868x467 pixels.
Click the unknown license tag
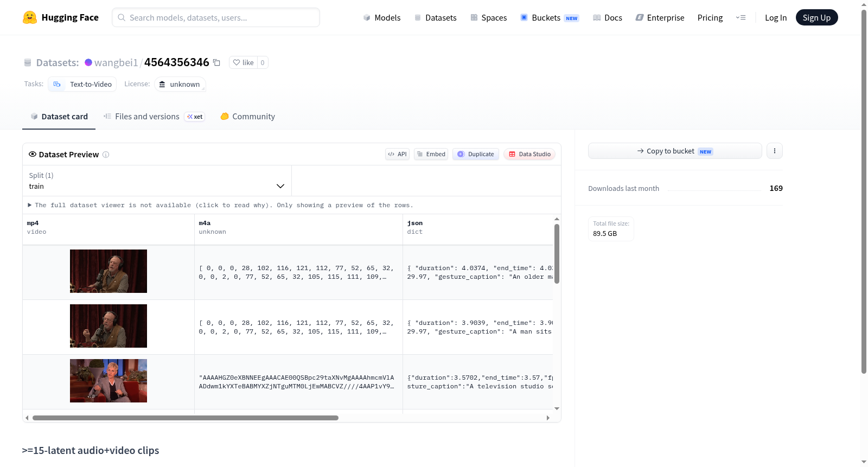180,84
